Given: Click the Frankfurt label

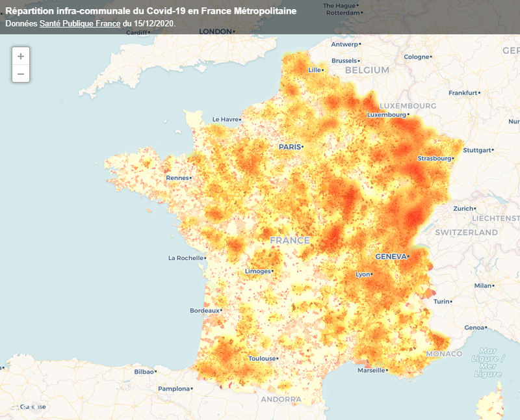Looking at the screenshot, I should point(463,93).
